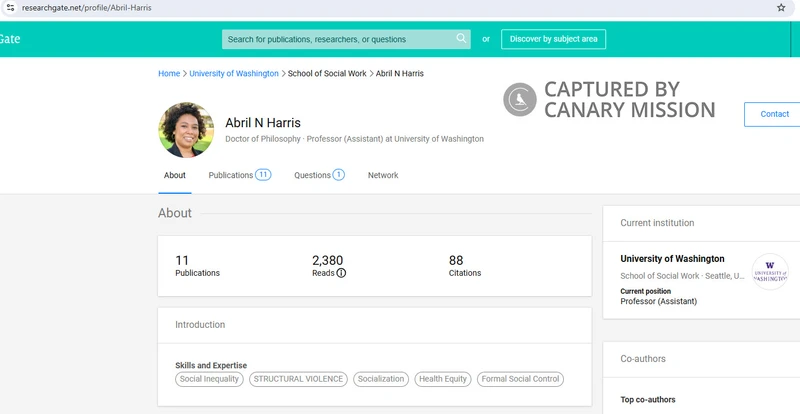The height and width of the screenshot is (414, 800).
Task: Click the Socialization skill tag
Action: (x=381, y=379)
